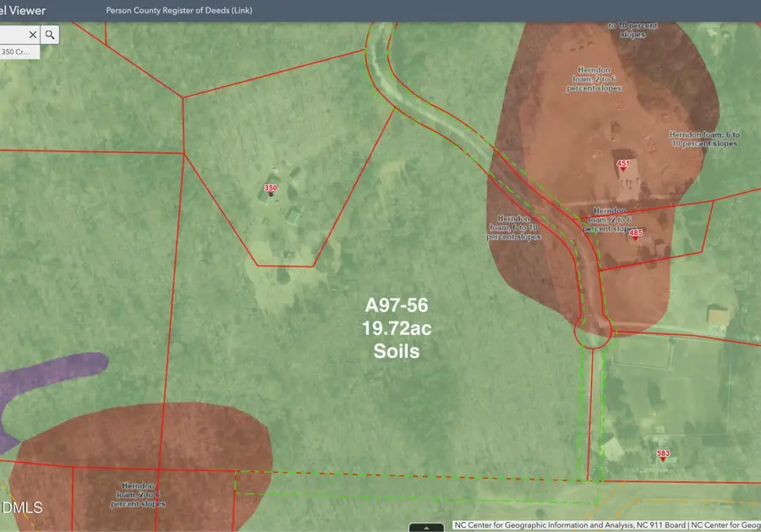Click the 350 address marker
761x532 pixels.
(271, 189)
